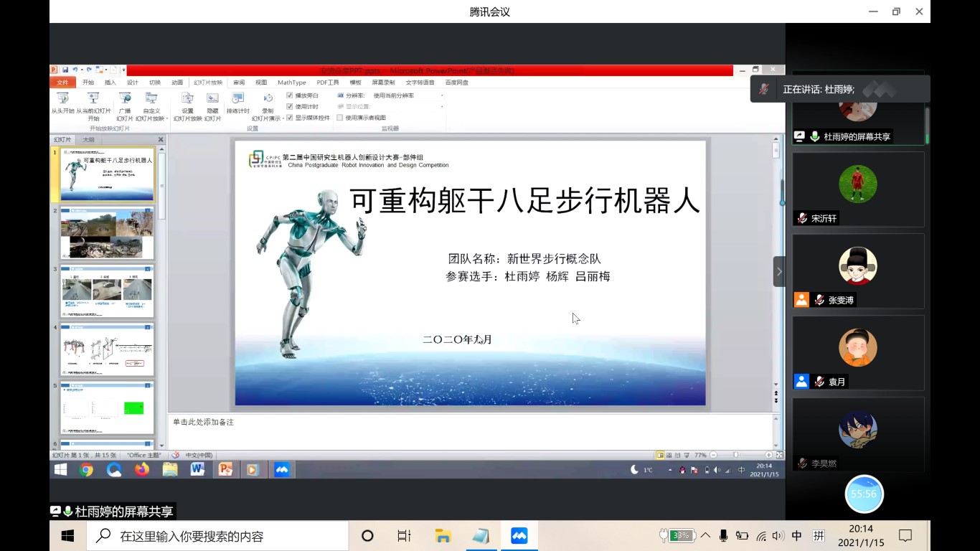The width and height of the screenshot is (980, 551).
Task: Click the 文件 file button
Action: pyautogui.click(x=62, y=83)
